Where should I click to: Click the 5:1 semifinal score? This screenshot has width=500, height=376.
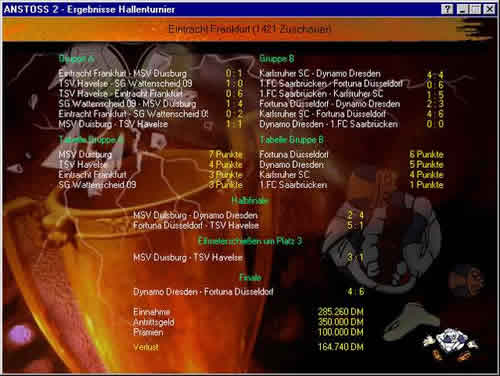coord(355,226)
